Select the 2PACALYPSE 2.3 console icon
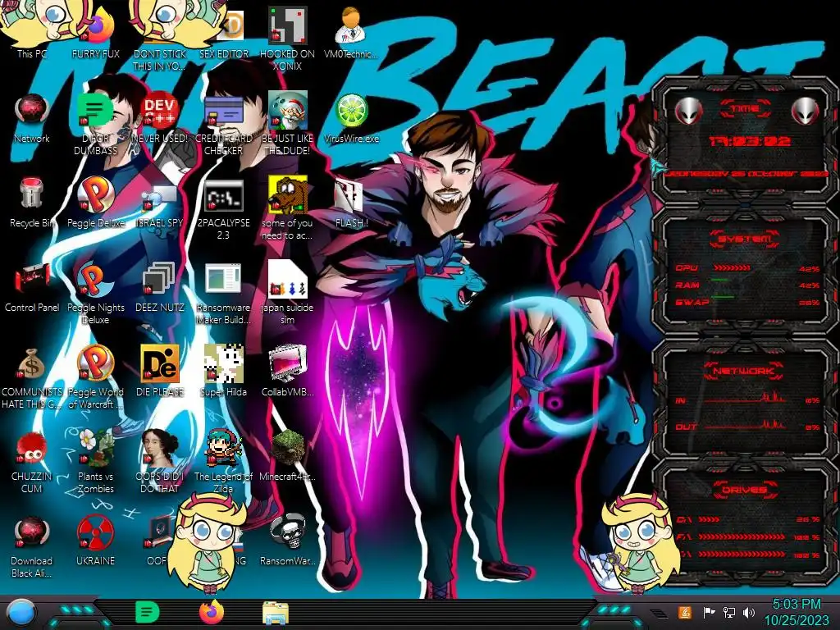Image resolution: width=840 pixels, height=630 pixels. (x=223, y=208)
